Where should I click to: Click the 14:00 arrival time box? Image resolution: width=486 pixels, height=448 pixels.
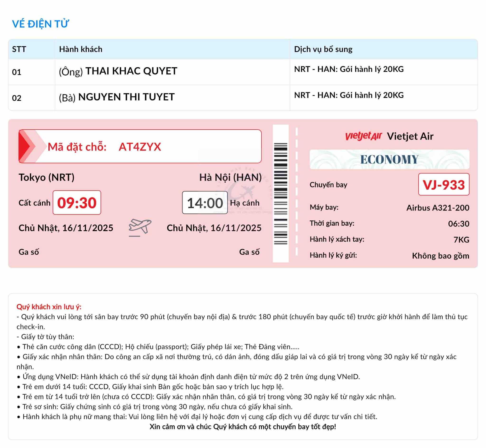click(x=205, y=203)
